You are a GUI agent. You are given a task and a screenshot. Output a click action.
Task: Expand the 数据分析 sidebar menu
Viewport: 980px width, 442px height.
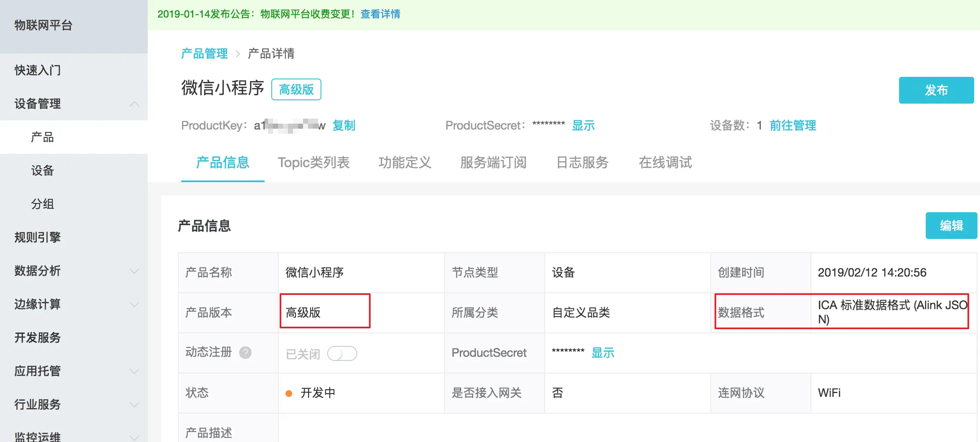tap(74, 271)
